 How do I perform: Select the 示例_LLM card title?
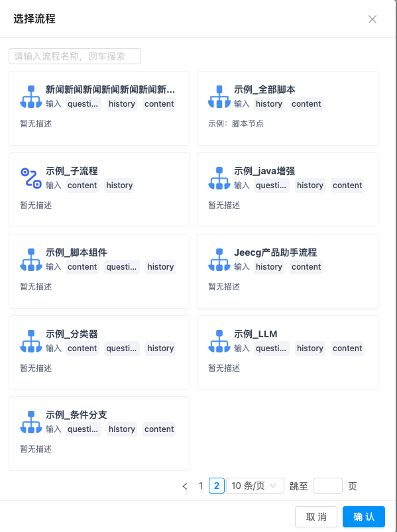coord(256,334)
